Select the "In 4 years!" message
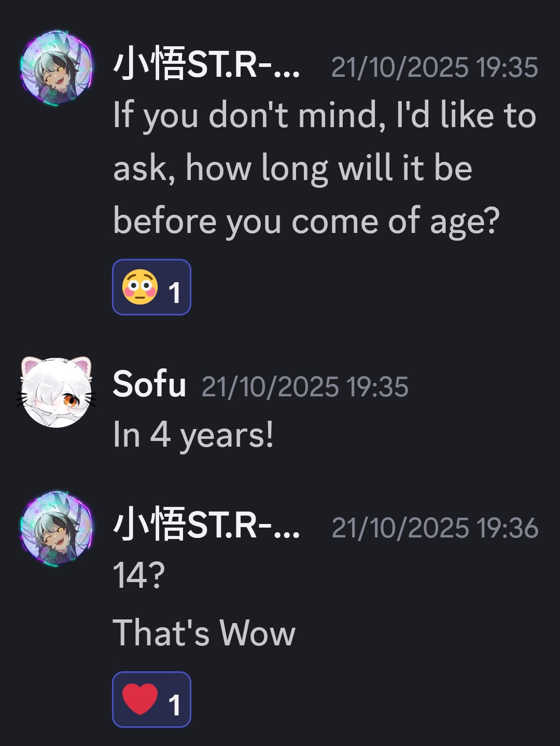560x746 pixels. 193,436
